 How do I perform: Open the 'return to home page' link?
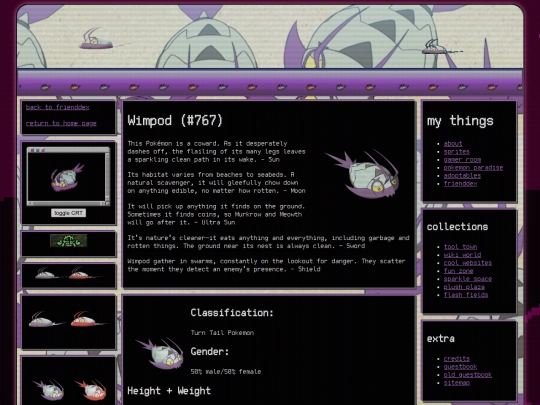coord(61,123)
